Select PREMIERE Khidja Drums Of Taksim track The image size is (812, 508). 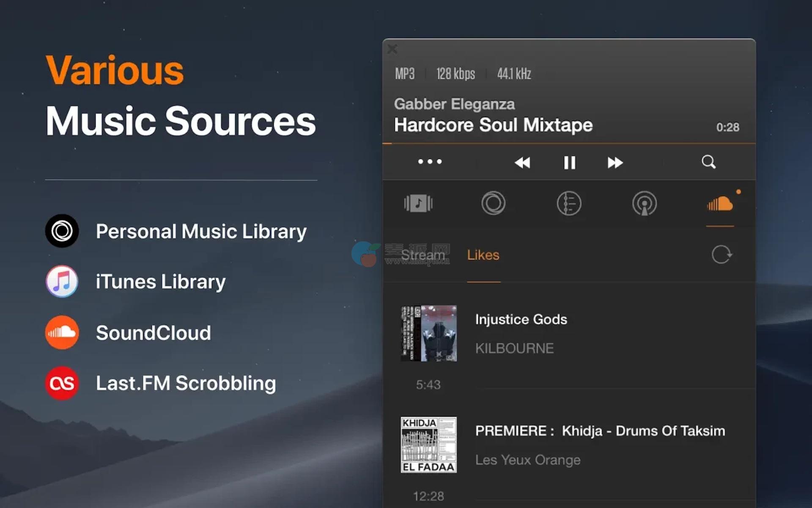600,431
